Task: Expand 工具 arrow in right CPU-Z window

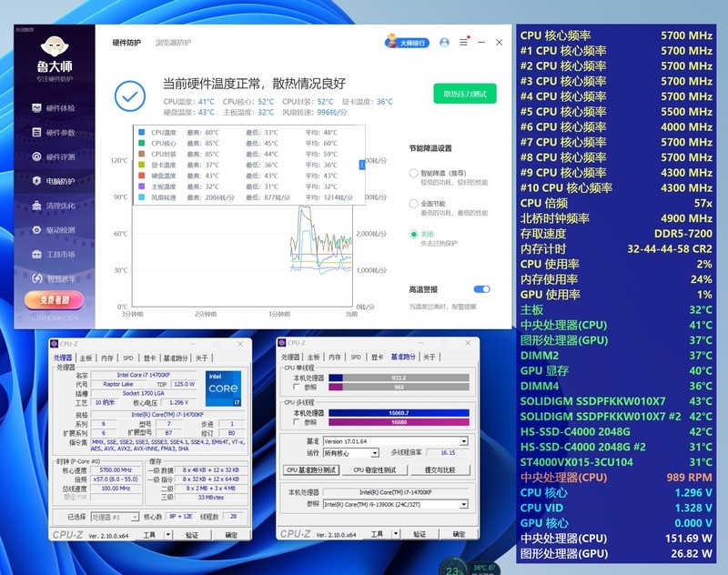Action: pyautogui.click(x=396, y=534)
